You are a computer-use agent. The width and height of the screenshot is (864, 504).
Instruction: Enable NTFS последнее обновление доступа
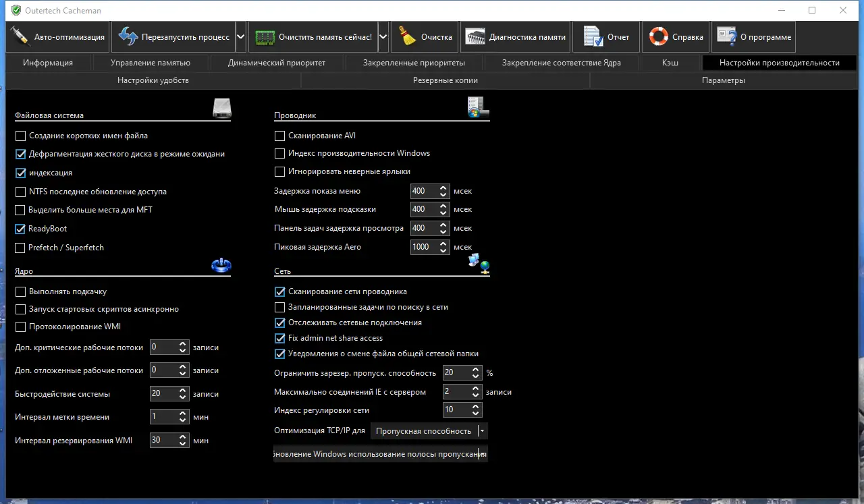[20, 192]
